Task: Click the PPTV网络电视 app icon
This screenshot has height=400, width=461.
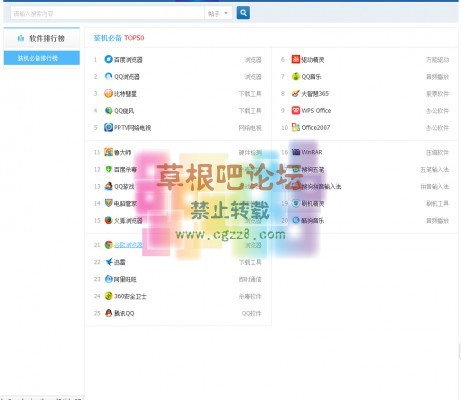Action: pyautogui.click(x=108, y=127)
